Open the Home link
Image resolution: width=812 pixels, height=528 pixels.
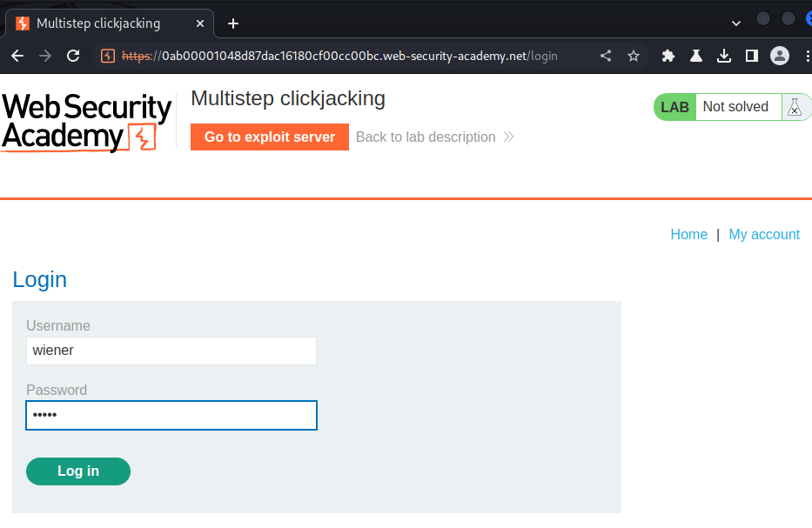[x=688, y=235]
